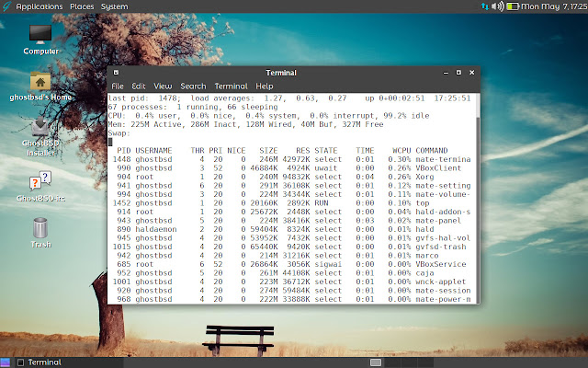Open the GhostBSD-irc desktop icon

40,186
